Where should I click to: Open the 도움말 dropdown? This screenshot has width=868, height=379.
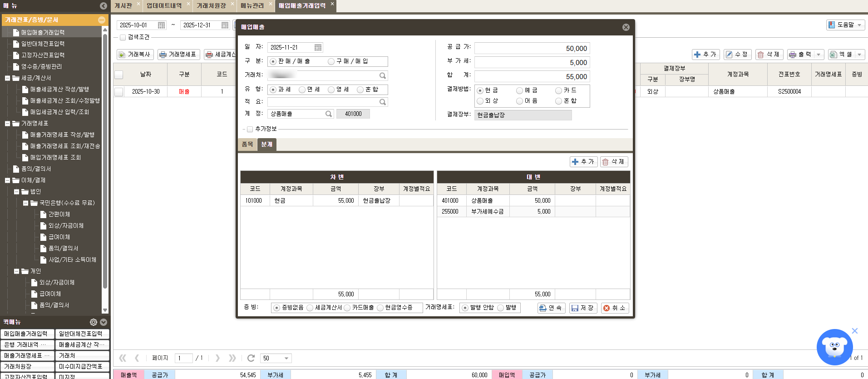(x=845, y=25)
